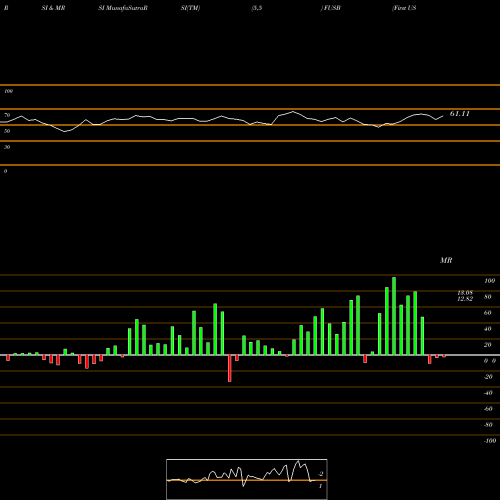Click the MR axis label -80
Screen dimensions: 500x500
click(488, 425)
